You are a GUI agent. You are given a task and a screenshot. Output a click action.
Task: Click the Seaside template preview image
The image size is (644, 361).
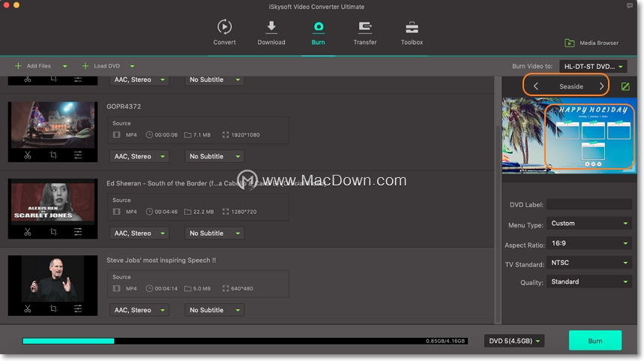point(569,136)
